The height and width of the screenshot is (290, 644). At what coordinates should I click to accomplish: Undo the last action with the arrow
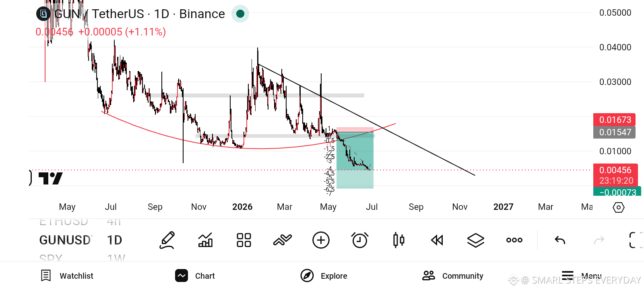pyautogui.click(x=560, y=240)
